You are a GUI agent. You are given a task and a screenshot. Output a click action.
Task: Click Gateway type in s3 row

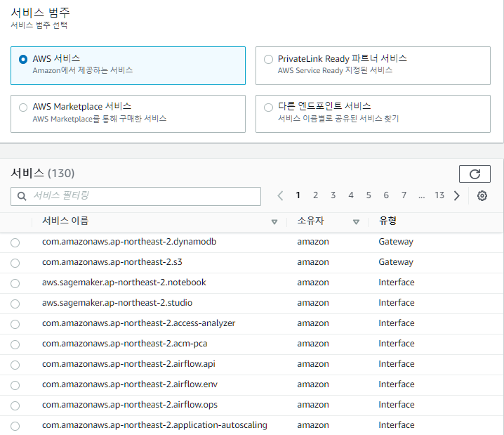tap(396, 262)
